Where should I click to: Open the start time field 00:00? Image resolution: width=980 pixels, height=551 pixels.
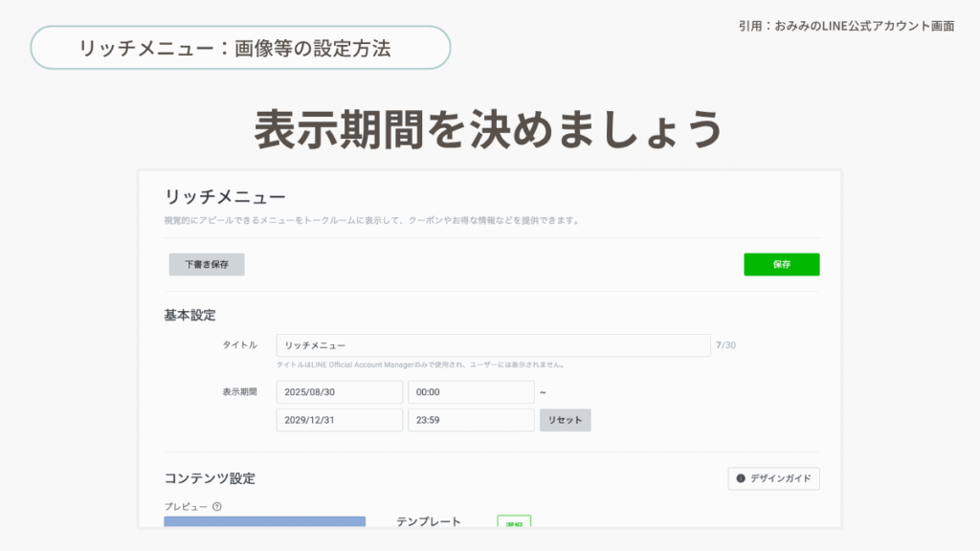click(x=470, y=392)
